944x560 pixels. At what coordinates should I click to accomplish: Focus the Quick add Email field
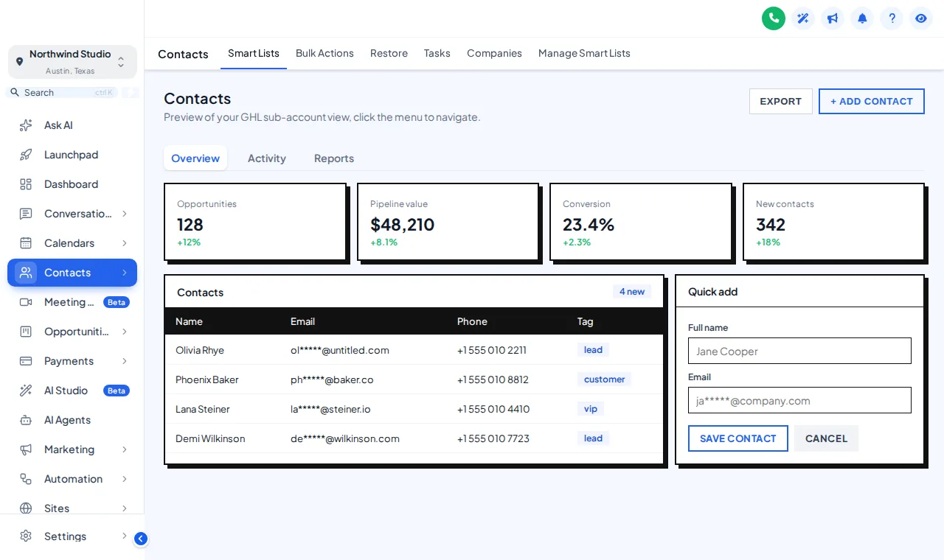point(799,400)
